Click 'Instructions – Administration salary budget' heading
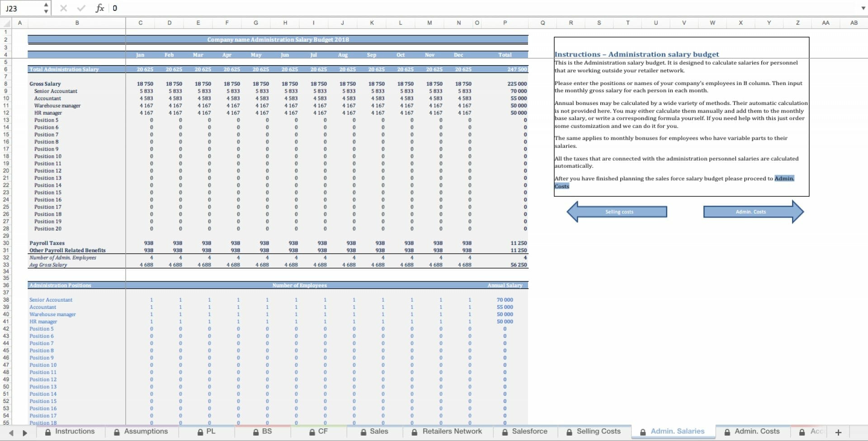This screenshot has width=868, height=441. [637, 54]
